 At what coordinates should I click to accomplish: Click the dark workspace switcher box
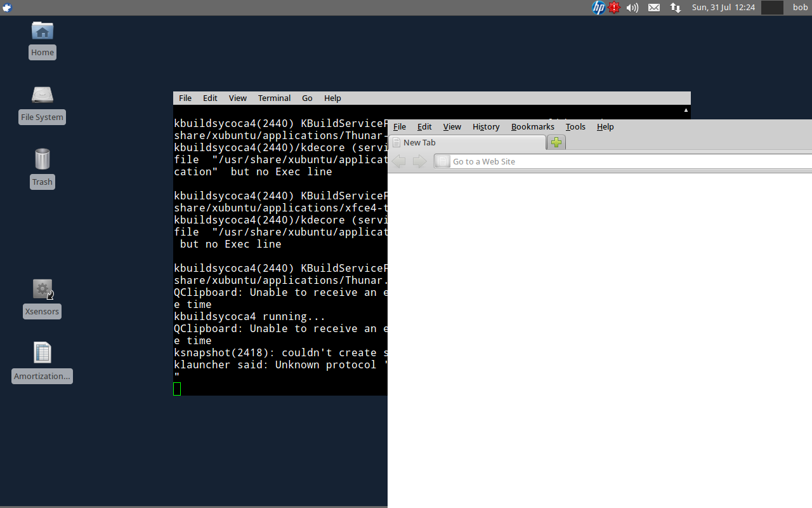click(x=772, y=8)
